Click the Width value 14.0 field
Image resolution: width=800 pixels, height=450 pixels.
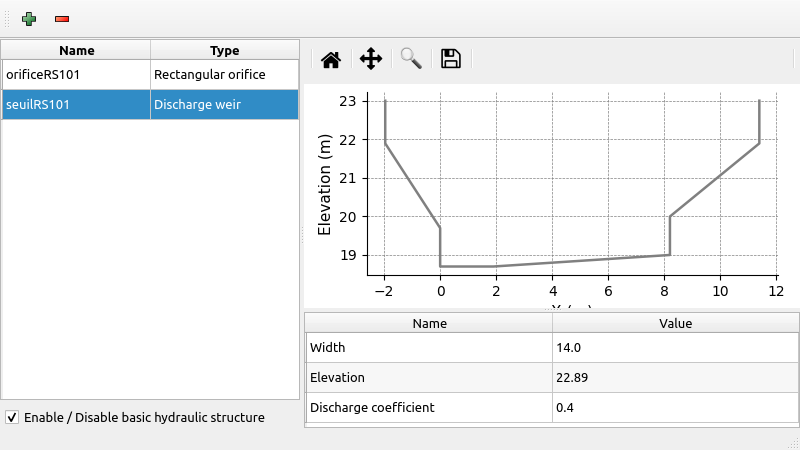pyautogui.click(x=675, y=347)
